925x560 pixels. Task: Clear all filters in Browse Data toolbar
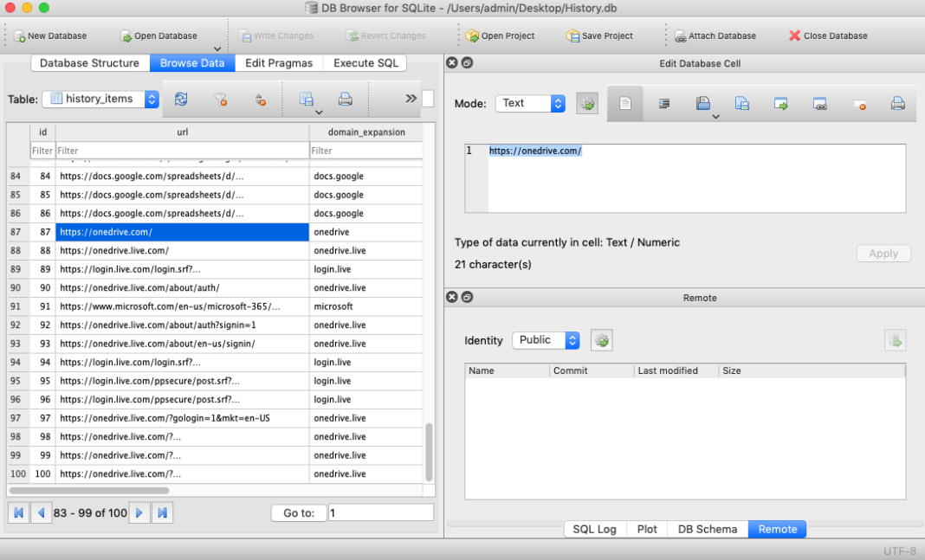220,99
